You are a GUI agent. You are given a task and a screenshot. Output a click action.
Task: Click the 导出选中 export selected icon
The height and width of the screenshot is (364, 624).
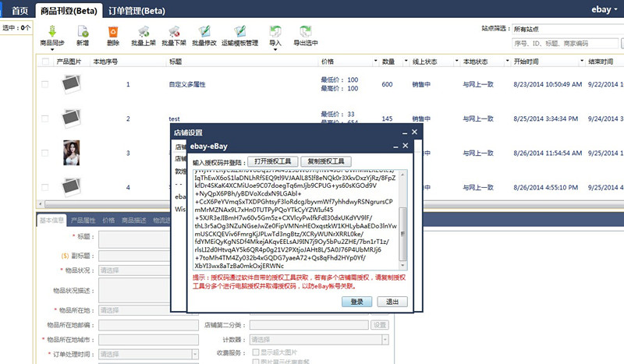306,31
